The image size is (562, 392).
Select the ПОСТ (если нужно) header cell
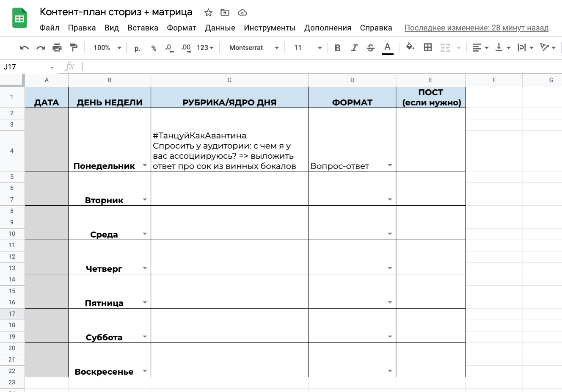tap(430, 97)
